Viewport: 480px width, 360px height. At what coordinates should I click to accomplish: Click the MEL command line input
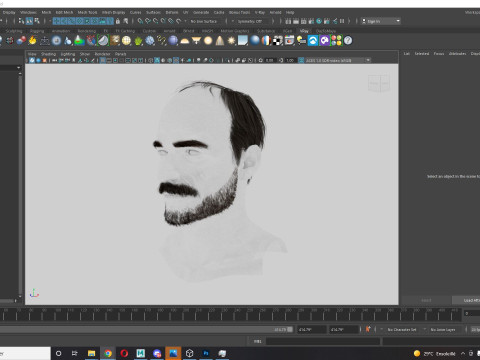tap(323, 341)
